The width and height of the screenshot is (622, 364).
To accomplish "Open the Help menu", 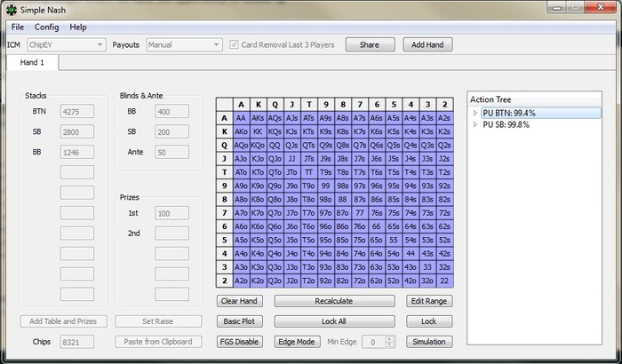I will 78,27.
